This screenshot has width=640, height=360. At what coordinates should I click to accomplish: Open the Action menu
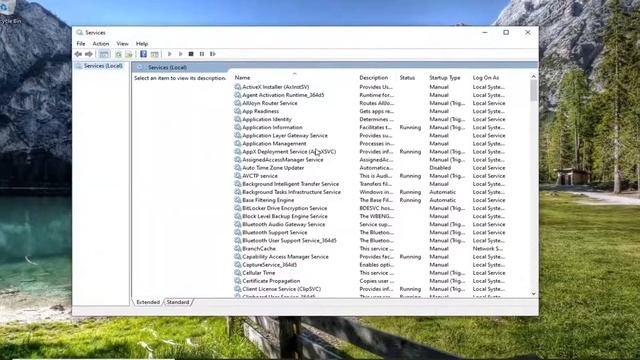[101, 44]
